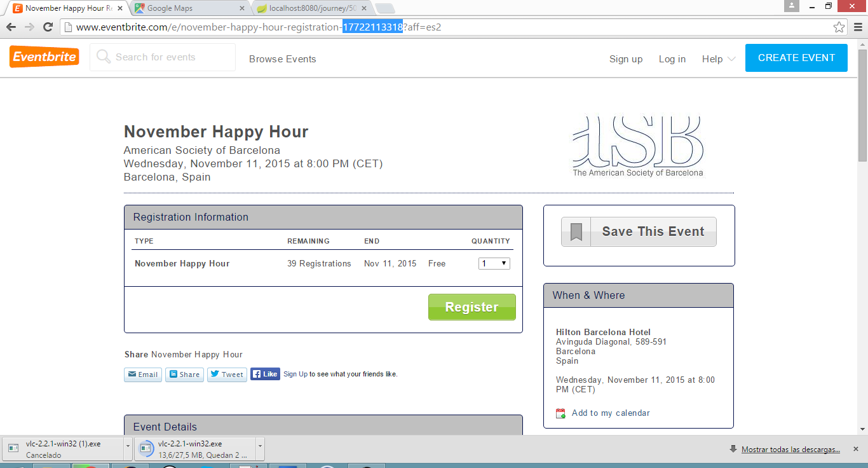Click the green Register button
The width and height of the screenshot is (868, 468).
tap(471, 307)
